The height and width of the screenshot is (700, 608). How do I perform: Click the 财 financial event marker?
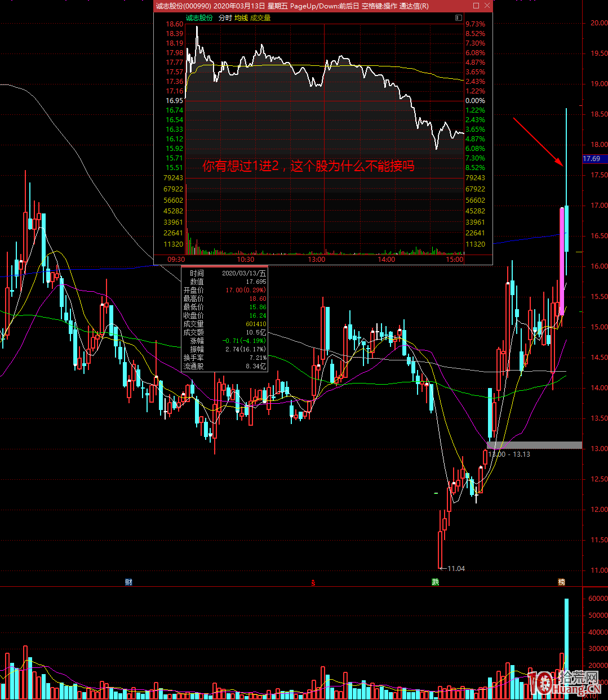coord(128,582)
